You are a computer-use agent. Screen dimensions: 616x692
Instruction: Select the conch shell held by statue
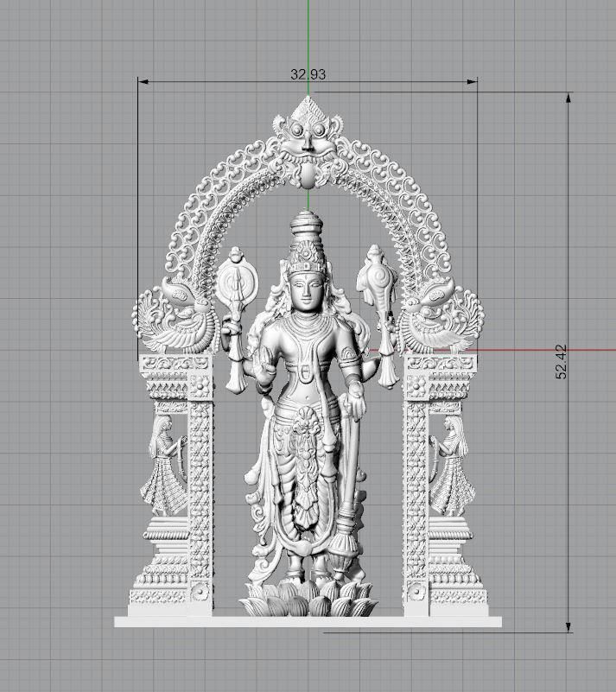tap(377, 279)
